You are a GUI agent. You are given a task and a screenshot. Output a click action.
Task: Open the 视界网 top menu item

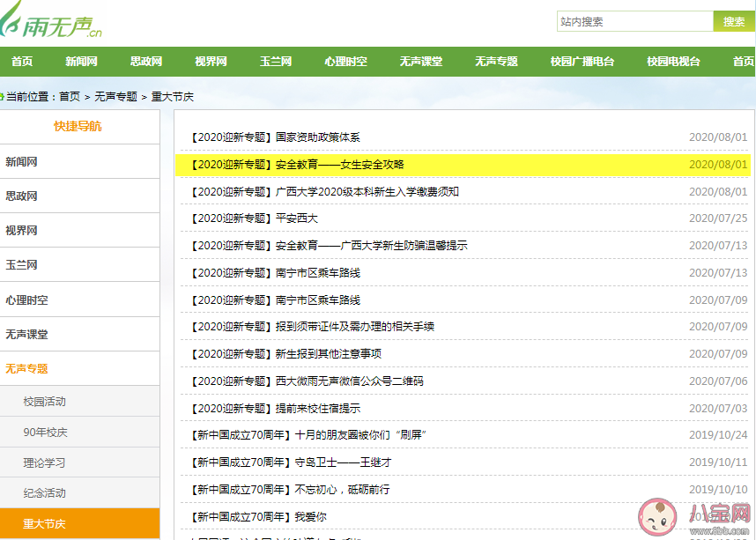211,62
